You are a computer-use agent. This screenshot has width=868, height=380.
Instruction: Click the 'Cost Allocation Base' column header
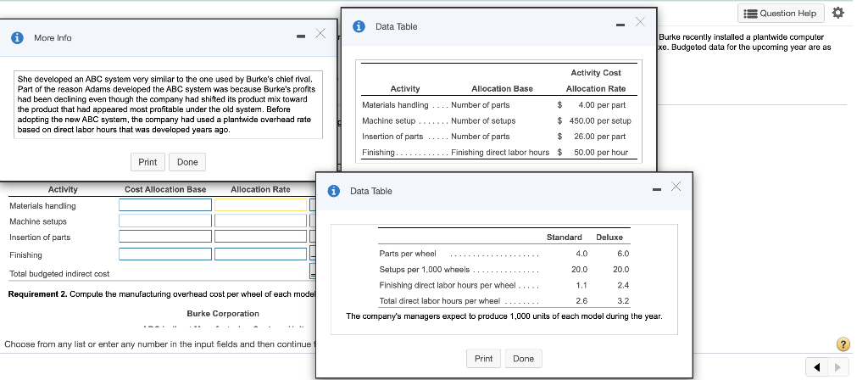pyautogui.click(x=165, y=189)
